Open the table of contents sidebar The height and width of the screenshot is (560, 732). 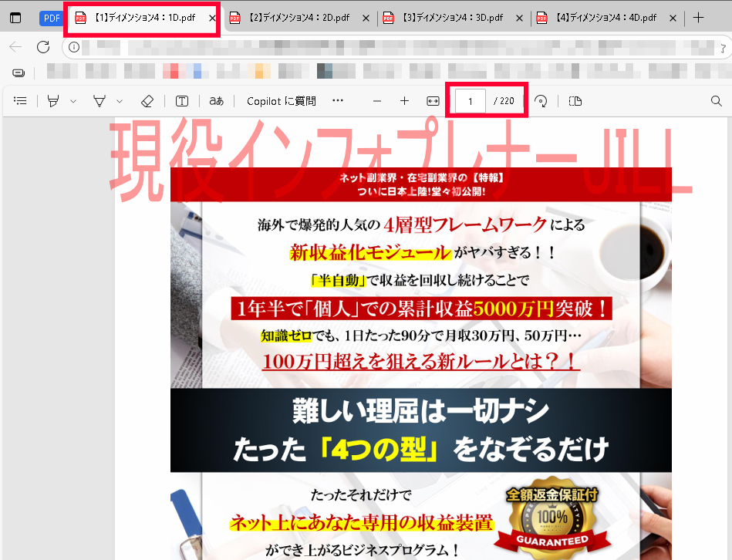pos(20,101)
